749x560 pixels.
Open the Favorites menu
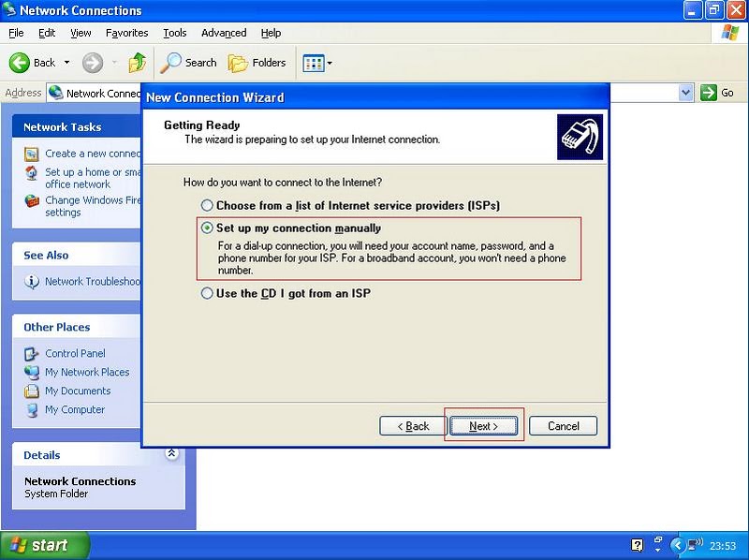pos(126,33)
